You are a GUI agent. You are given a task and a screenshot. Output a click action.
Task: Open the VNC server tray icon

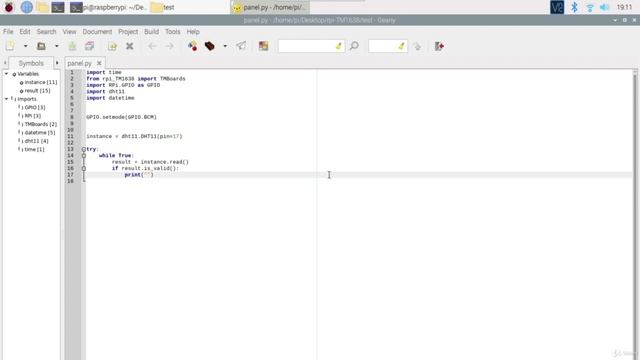click(x=557, y=7)
